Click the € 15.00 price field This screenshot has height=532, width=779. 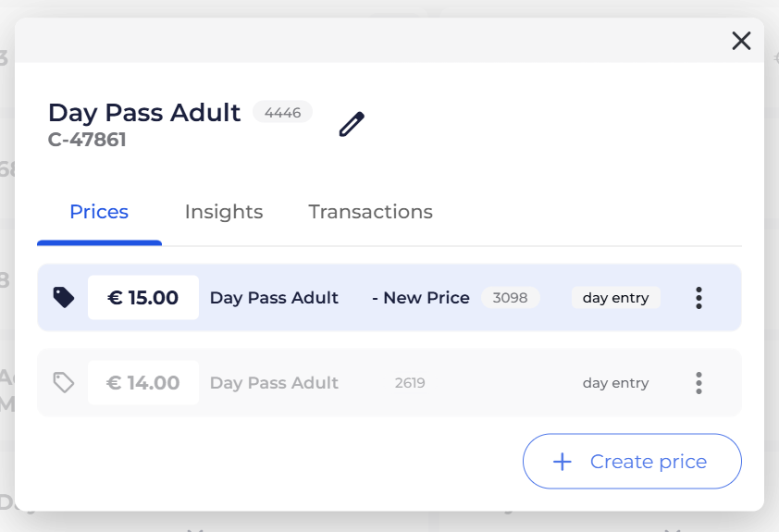(143, 298)
